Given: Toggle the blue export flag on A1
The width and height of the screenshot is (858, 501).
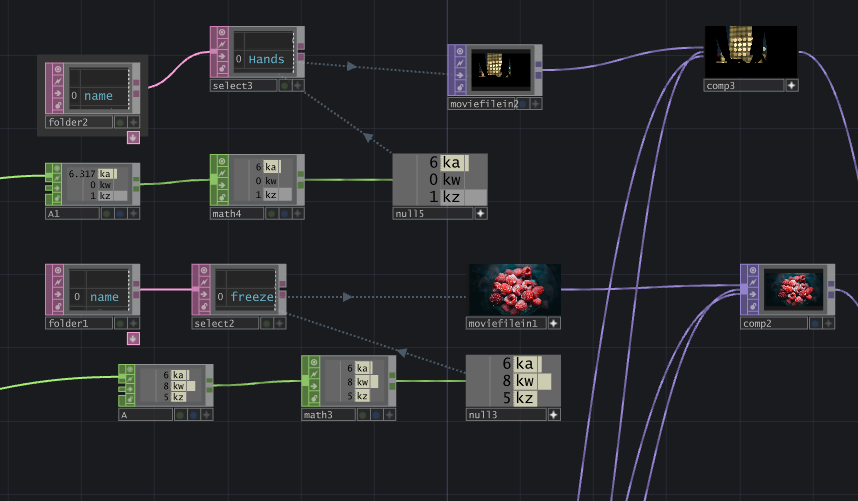Looking at the screenshot, I should pyautogui.click(x=119, y=213).
